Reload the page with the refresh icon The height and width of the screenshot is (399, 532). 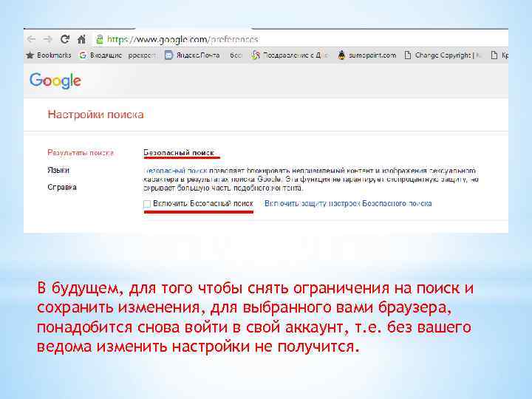coord(65,39)
